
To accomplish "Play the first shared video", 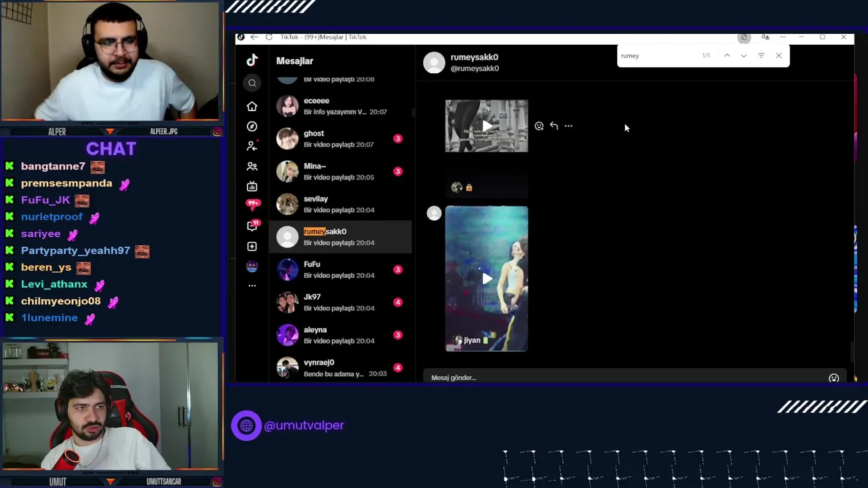I will click(486, 126).
